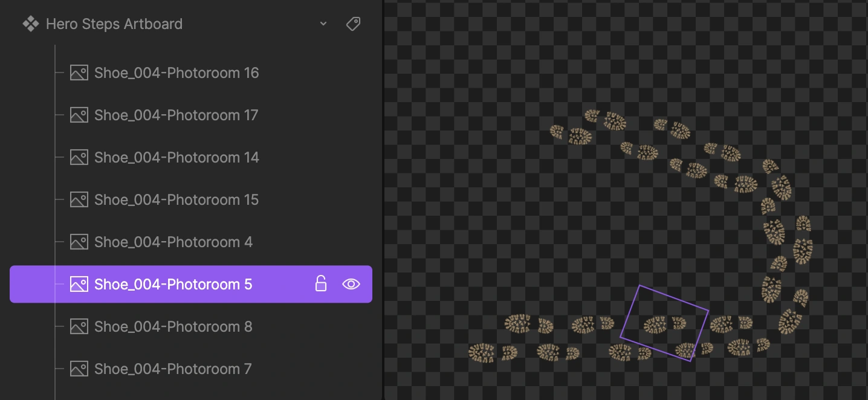The width and height of the screenshot is (868, 400).
Task: Click image icon of Shoe_004-Photoroom 14
Action: point(79,158)
